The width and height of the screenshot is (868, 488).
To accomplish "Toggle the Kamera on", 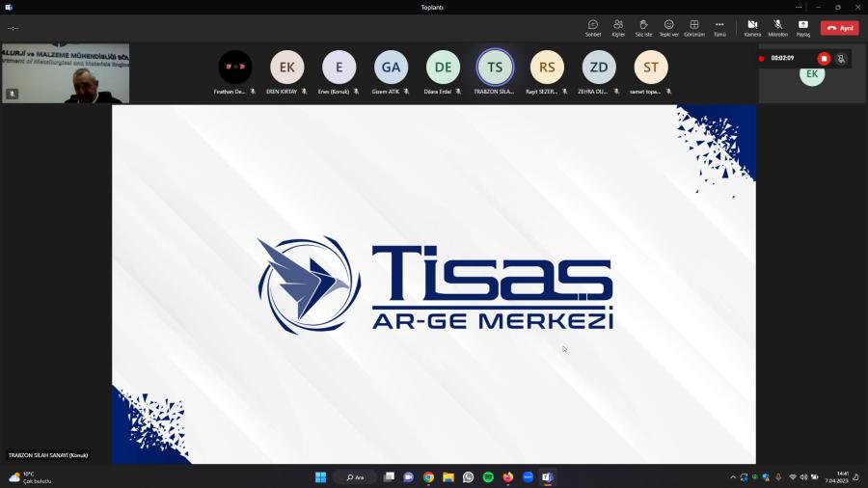I will [x=752, y=28].
